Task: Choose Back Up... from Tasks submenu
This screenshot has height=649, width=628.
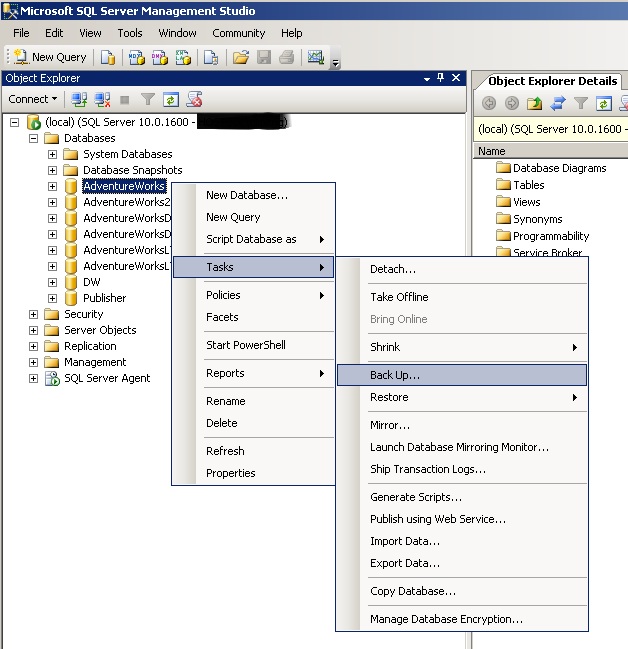Action: pos(462,375)
